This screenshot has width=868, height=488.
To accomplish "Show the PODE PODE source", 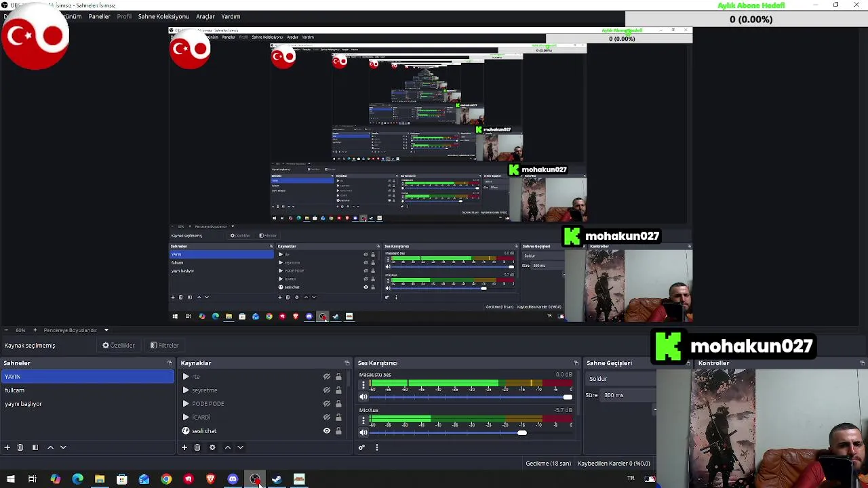I will click(x=327, y=404).
